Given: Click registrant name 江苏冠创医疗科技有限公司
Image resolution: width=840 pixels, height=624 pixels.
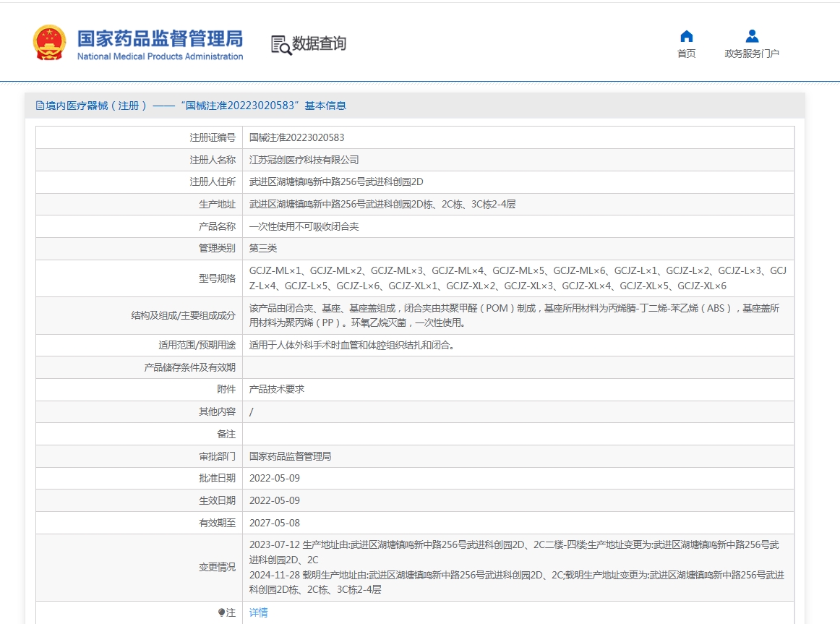Looking at the screenshot, I should click(304, 160).
